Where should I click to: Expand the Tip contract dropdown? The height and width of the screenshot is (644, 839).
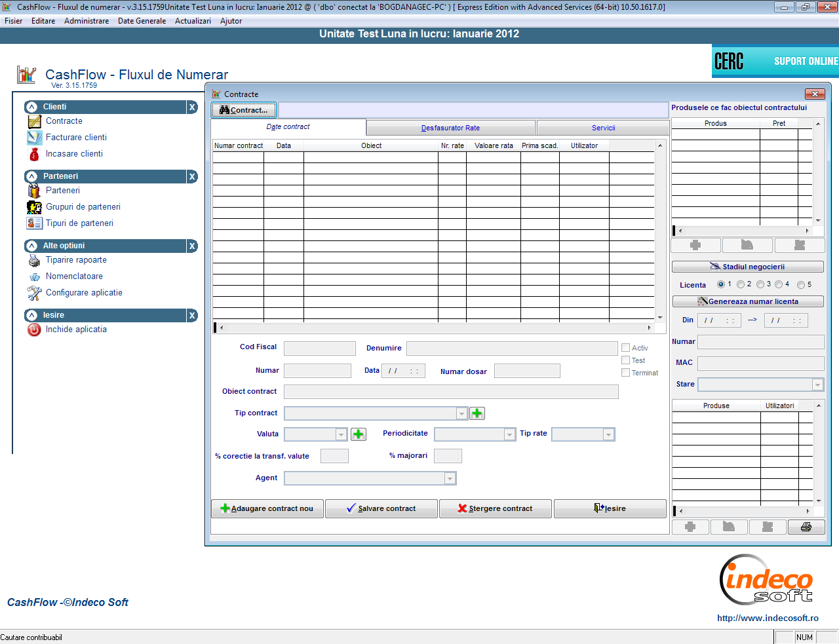[461, 413]
